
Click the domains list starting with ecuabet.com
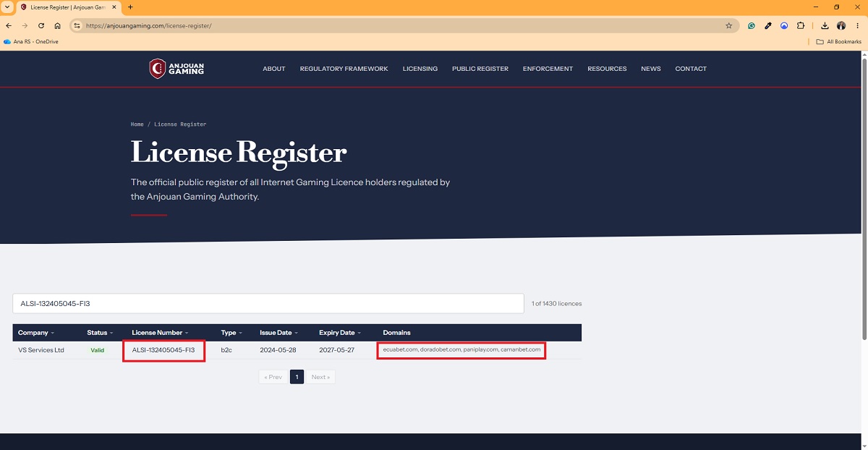[461, 350]
